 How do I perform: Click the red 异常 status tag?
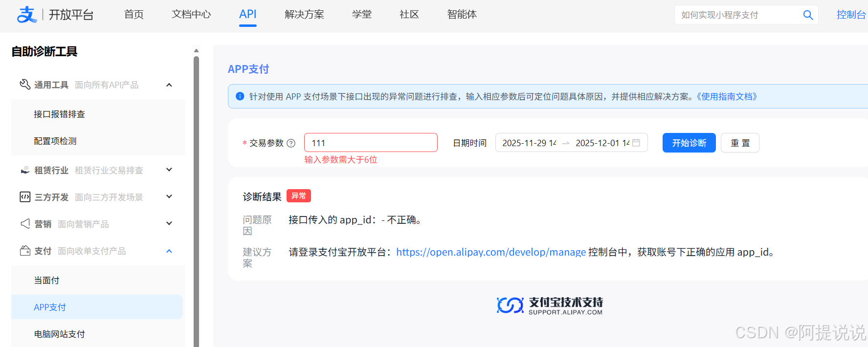(299, 196)
